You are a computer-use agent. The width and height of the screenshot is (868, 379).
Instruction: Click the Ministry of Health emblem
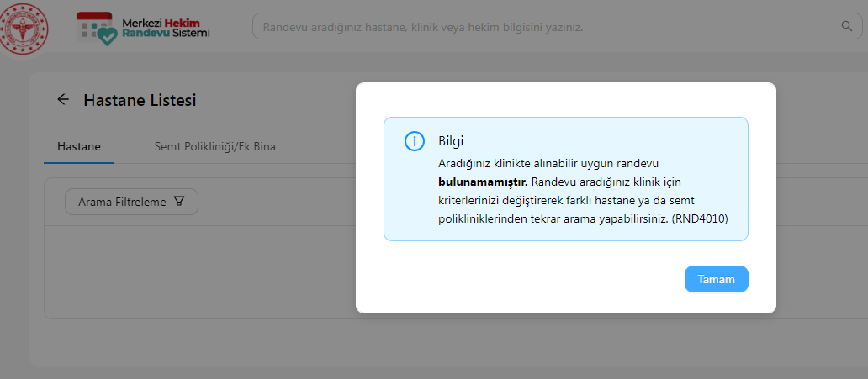pyautogui.click(x=24, y=27)
